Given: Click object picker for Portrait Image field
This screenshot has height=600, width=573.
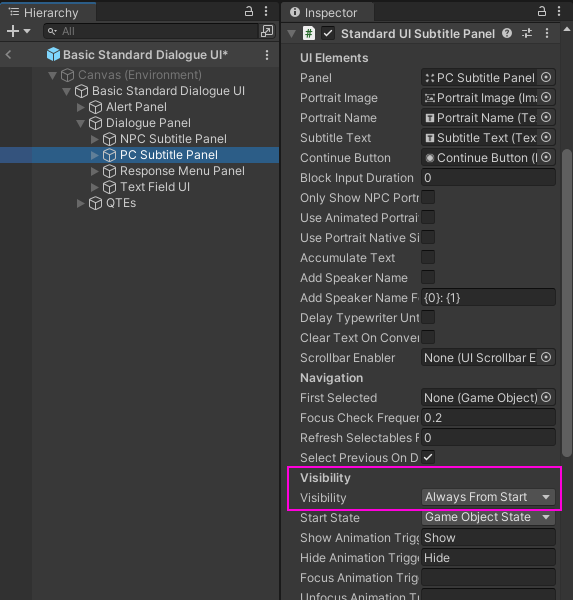Looking at the screenshot, I should point(546,97).
